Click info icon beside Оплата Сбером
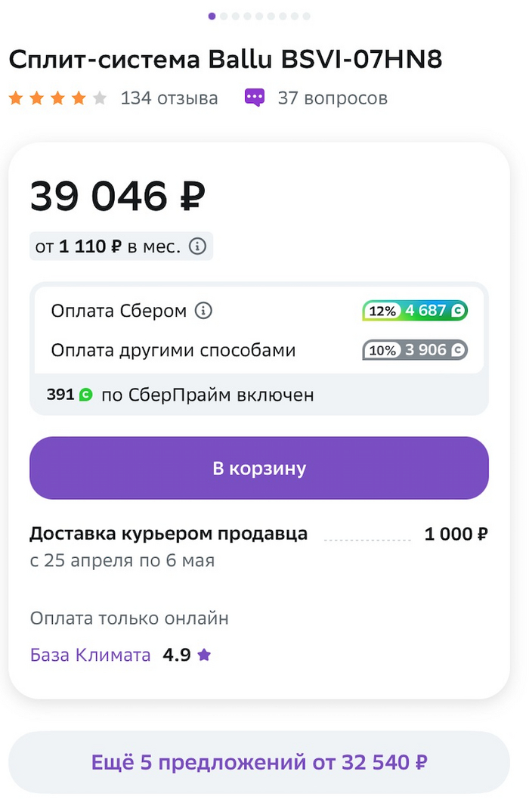The height and width of the screenshot is (812, 529). [x=203, y=311]
